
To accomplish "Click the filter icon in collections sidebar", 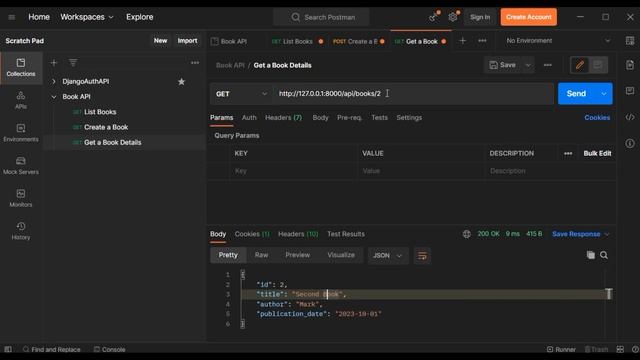I will click(x=73, y=62).
